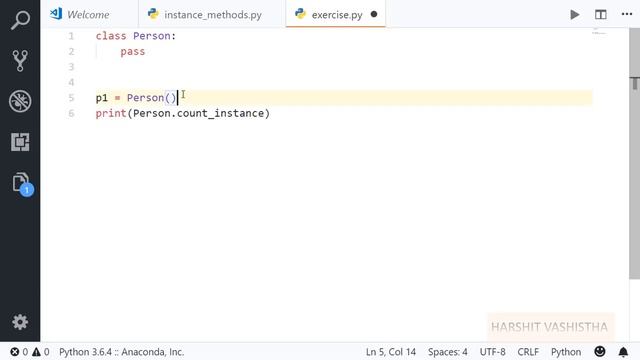Image resolution: width=640 pixels, height=360 pixels.
Task: Click 'count_instance' on line 6
Action: click(x=220, y=113)
